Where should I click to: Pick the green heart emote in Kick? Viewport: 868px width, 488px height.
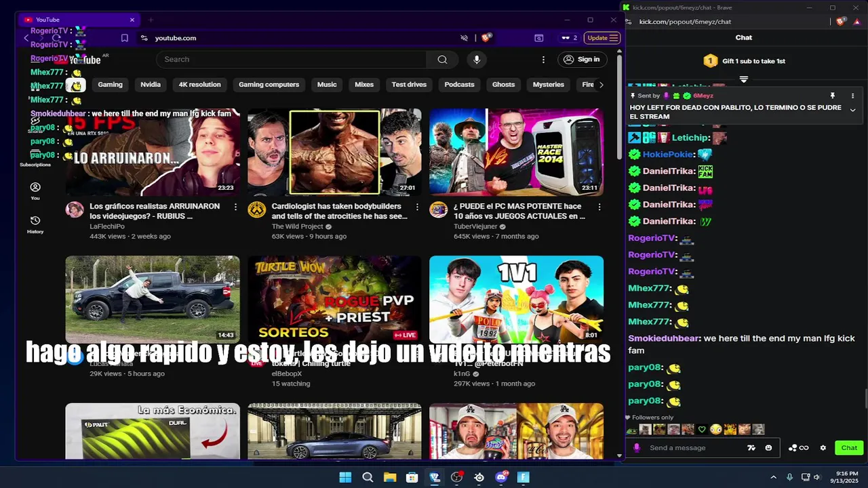tap(702, 429)
